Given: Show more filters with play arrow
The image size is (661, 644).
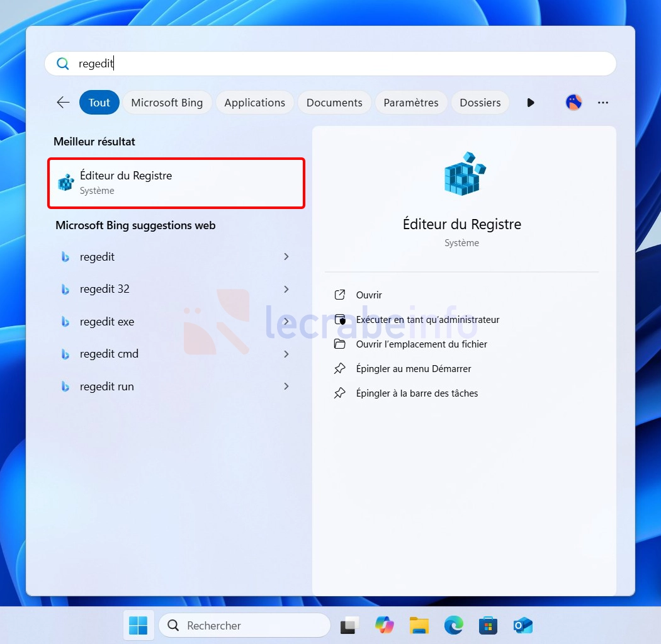Looking at the screenshot, I should pos(531,103).
